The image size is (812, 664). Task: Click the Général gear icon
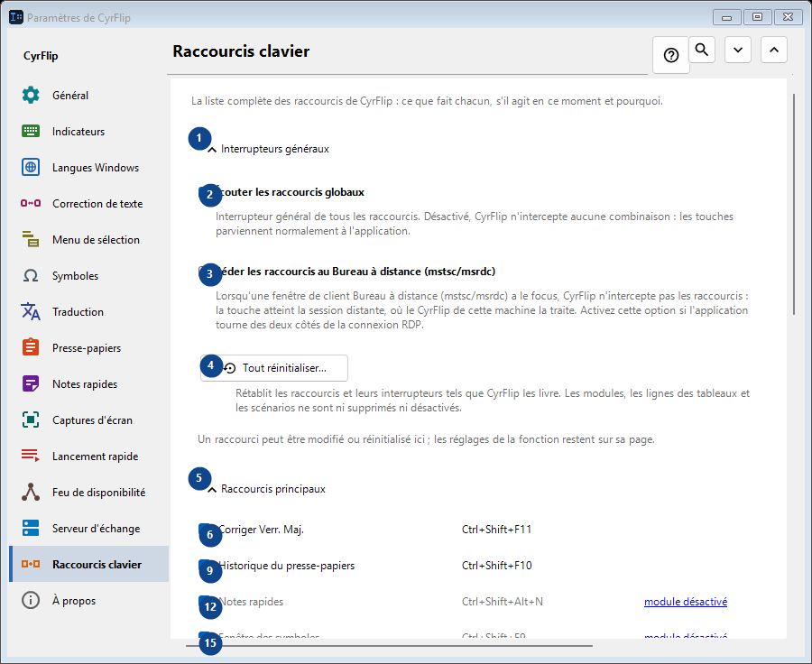tap(31, 96)
